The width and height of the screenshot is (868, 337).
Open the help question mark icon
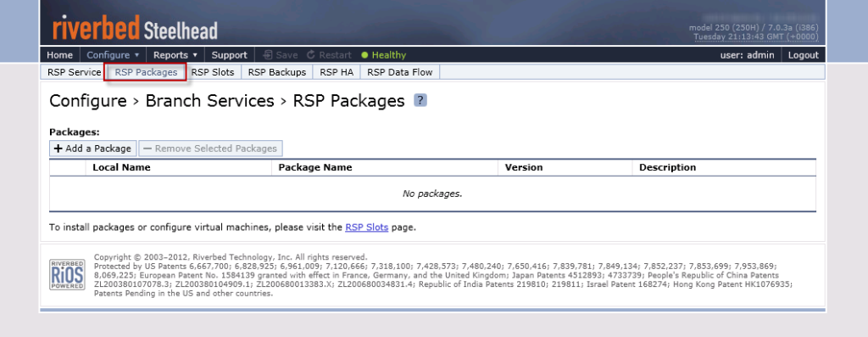tap(420, 100)
